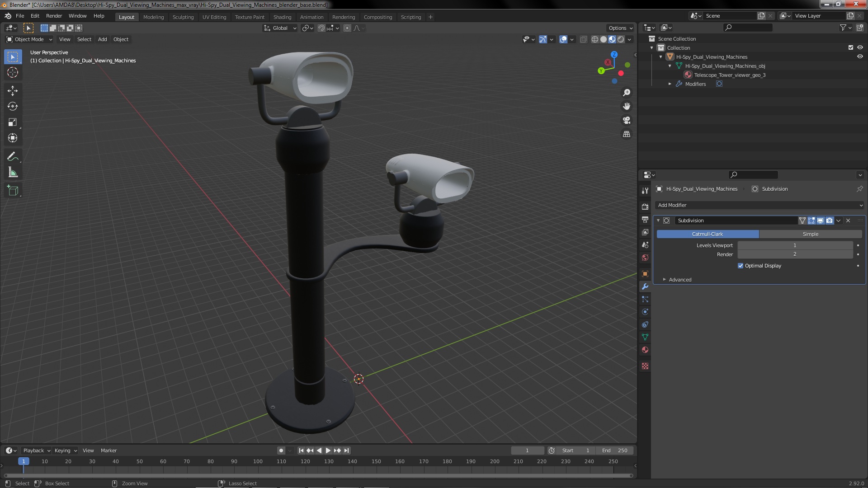Select the Rotate tool
868x488 pixels.
pos(13,107)
